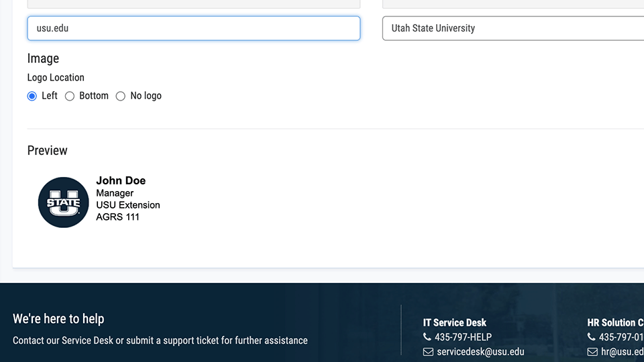
Task: Open the servicedesk@usu.edu email link
Action: pyautogui.click(x=480, y=352)
